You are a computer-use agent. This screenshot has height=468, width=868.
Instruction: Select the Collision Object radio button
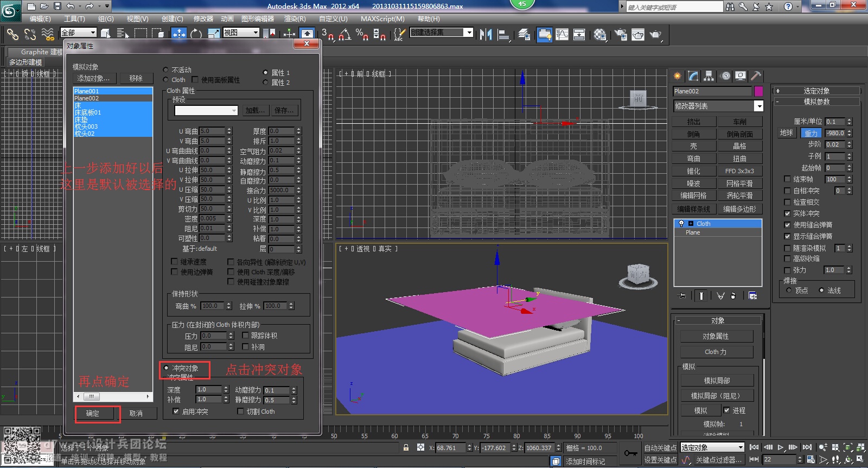(x=166, y=368)
